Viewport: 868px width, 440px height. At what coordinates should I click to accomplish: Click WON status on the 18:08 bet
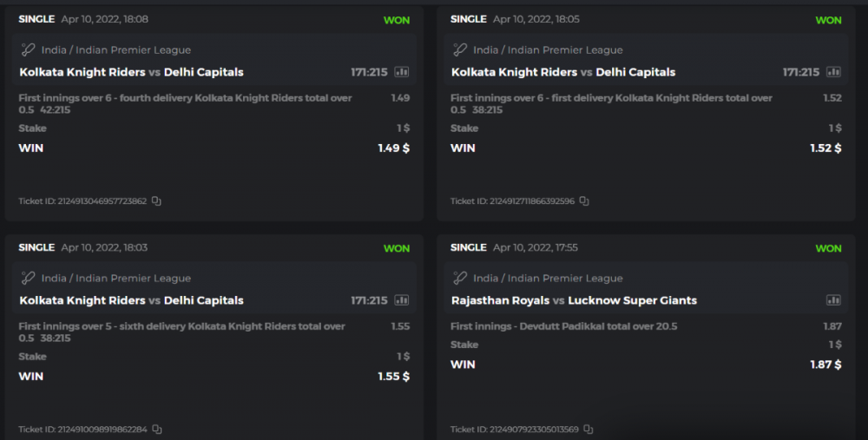click(x=397, y=20)
